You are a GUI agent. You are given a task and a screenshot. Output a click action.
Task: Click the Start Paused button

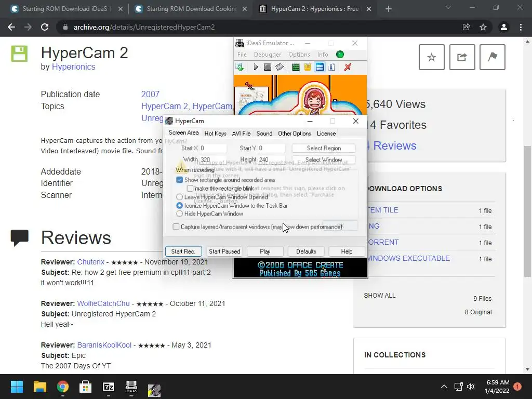pyautogui.click(x=224, y=251)
